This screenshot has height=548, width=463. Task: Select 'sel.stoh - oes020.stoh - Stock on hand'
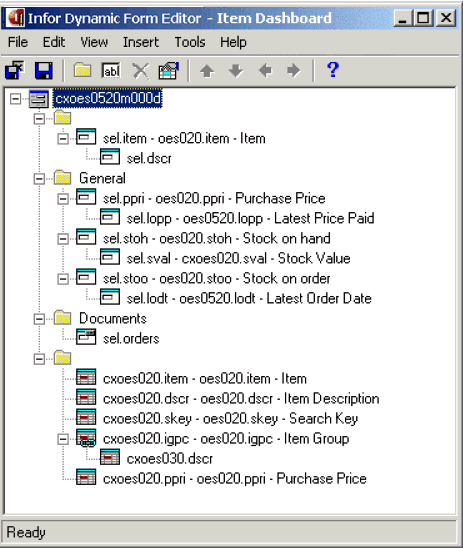217,238
